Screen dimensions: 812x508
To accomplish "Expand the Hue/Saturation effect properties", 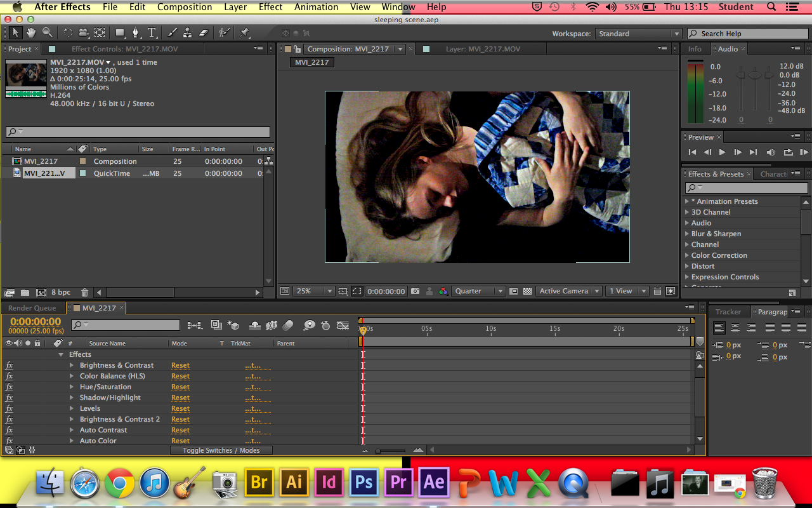I will coord(72,387).
